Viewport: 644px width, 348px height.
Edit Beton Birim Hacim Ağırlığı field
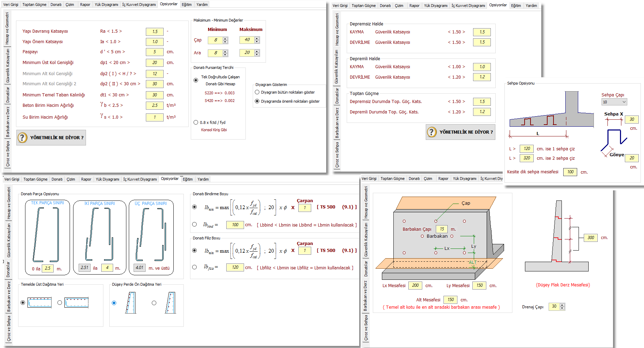click(155, 105)
